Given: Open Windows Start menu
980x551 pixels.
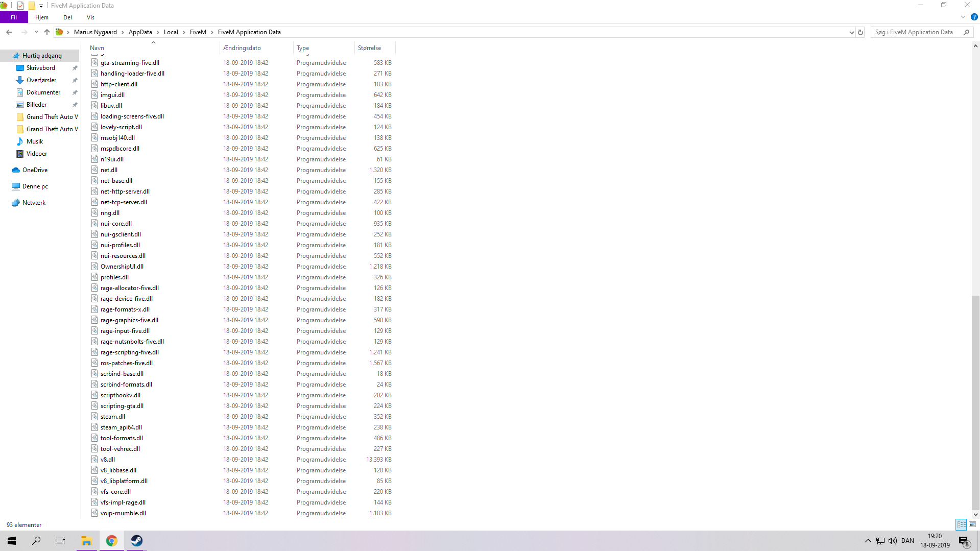Looking at the screenshot, I should pyautogui.click(x=12, y=540).
